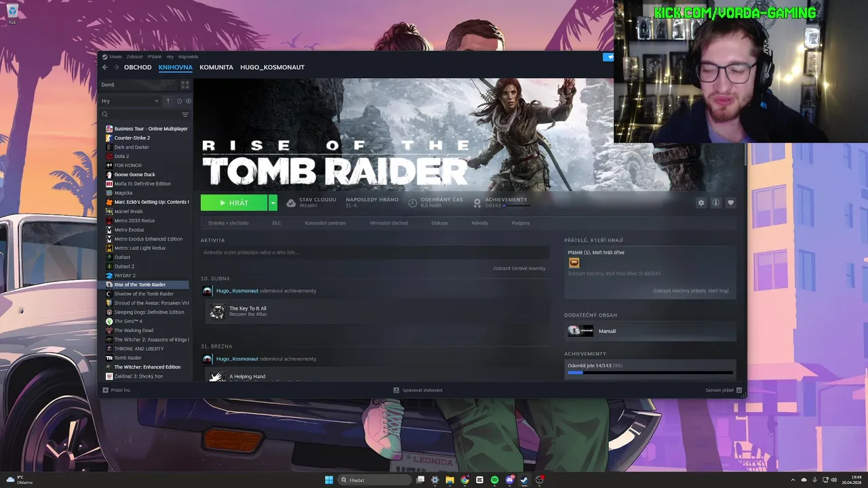
Task: Open the Windows Start button
Action: tap(329, 480)
